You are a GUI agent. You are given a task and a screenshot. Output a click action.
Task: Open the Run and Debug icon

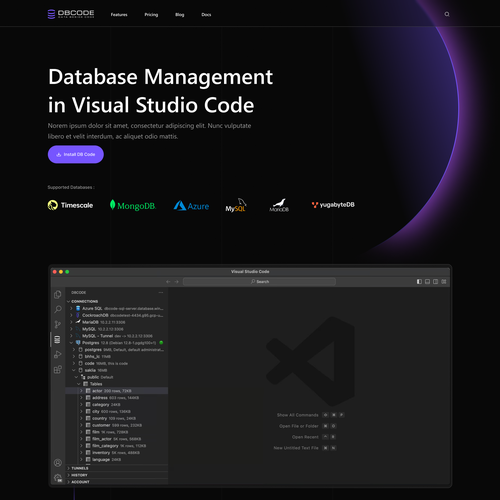[x=58, y=354]
